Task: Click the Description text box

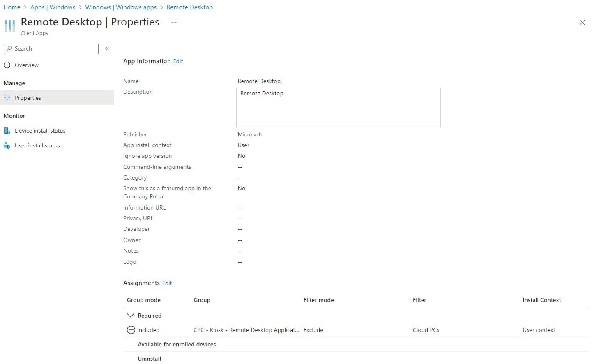Action: point(338,107)
